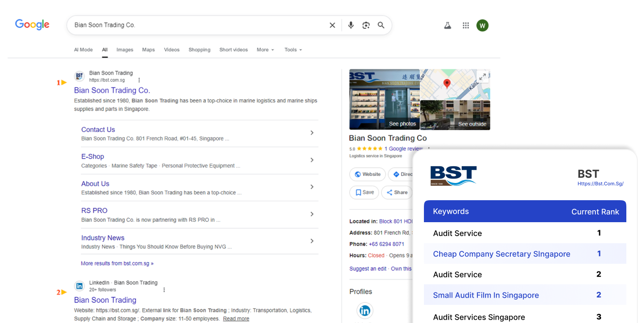
Task: Switch to Shopping tab
Action: tap(200, 50)
